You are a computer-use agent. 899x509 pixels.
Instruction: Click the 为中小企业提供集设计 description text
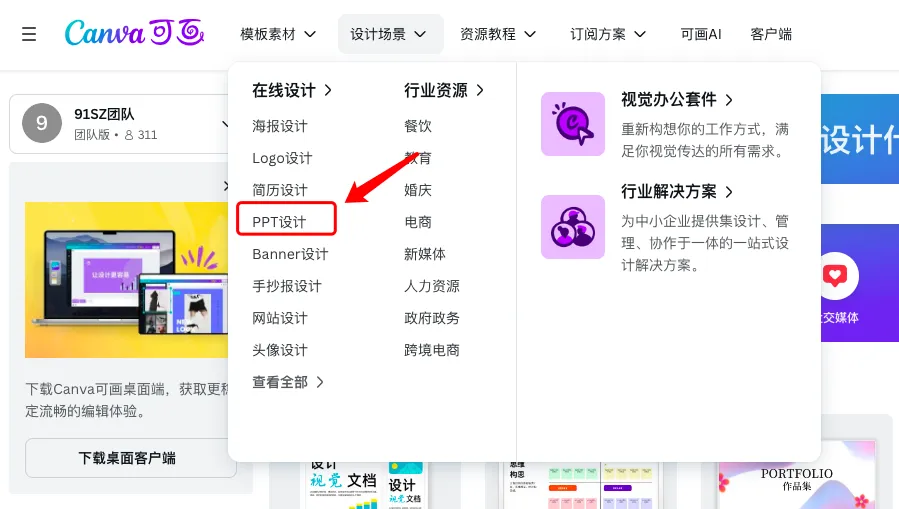click(705, 243)
